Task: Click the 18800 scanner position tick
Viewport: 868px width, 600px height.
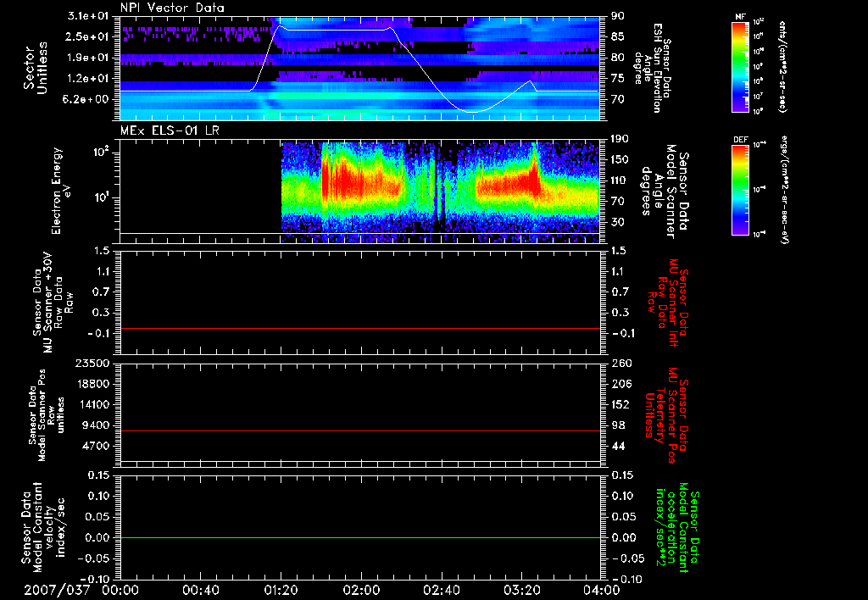Action: (x=92, y=384)
